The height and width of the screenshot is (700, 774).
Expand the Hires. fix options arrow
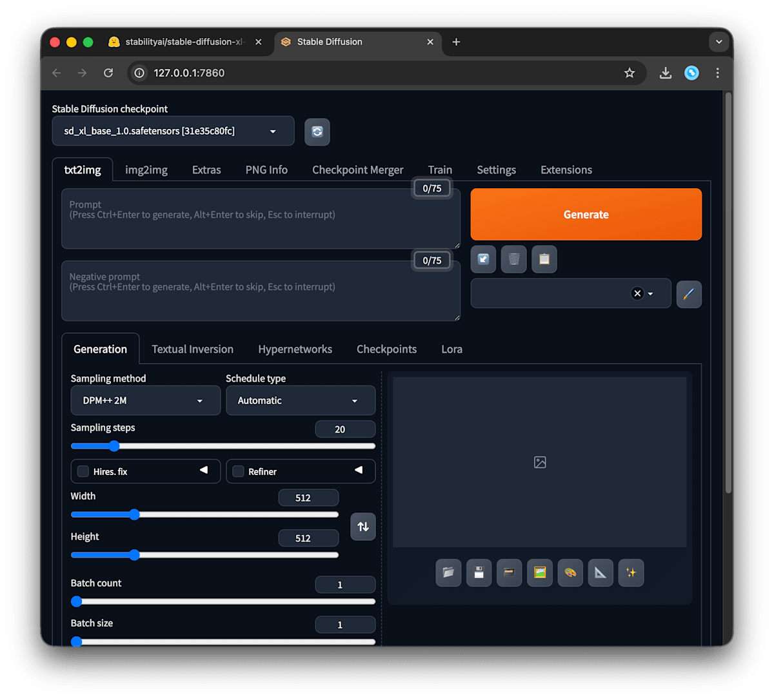click(x=204, y=470)
